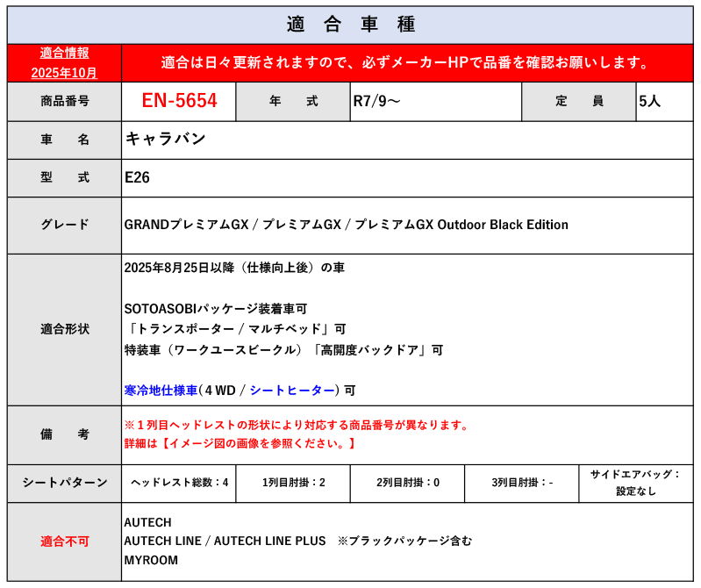Screen dimensions: 701x588
Task: Click the 5人 capacity value
Action: click(650, 101)
